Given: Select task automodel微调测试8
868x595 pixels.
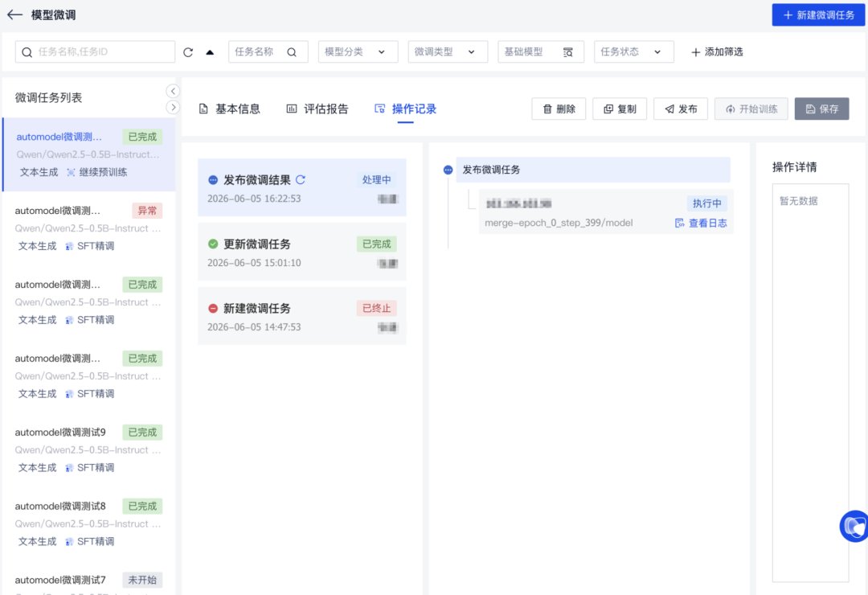Looking at the screenshot, I should click(89, 523).
